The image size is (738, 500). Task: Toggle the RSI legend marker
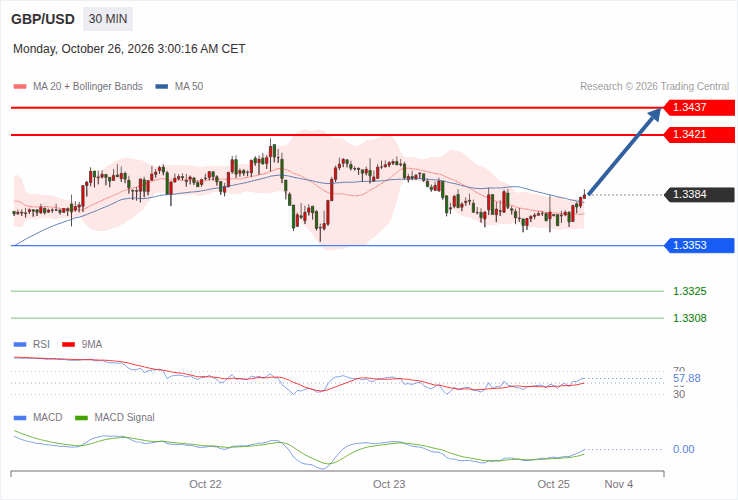(20, 345)
